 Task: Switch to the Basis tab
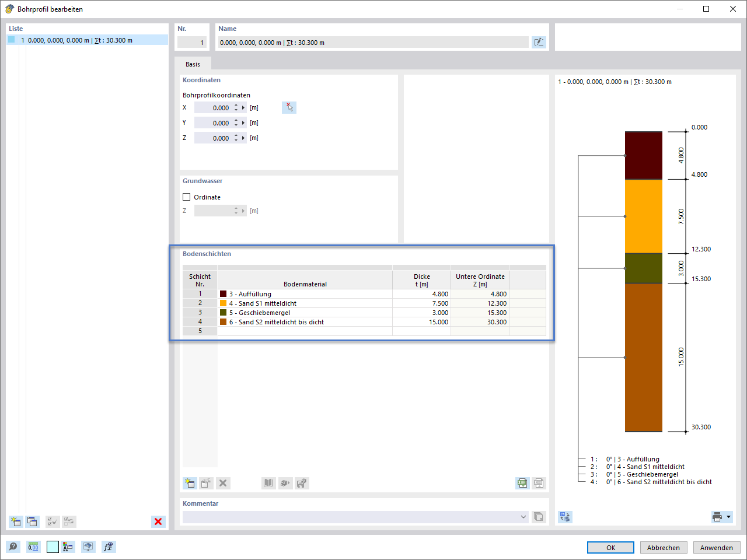tap(193, 64)
